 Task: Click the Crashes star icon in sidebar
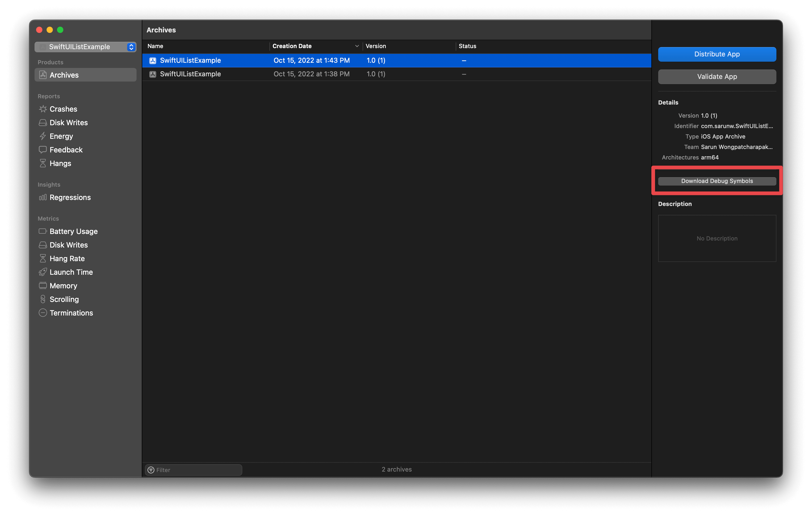(x=43, y=109)
